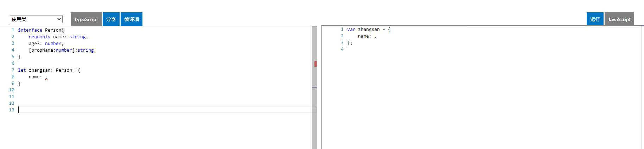Image resolution: width=644 pixels, height=149 pixels.
Task: Click the 'Person' type on line 7
Action: [64, 70]
